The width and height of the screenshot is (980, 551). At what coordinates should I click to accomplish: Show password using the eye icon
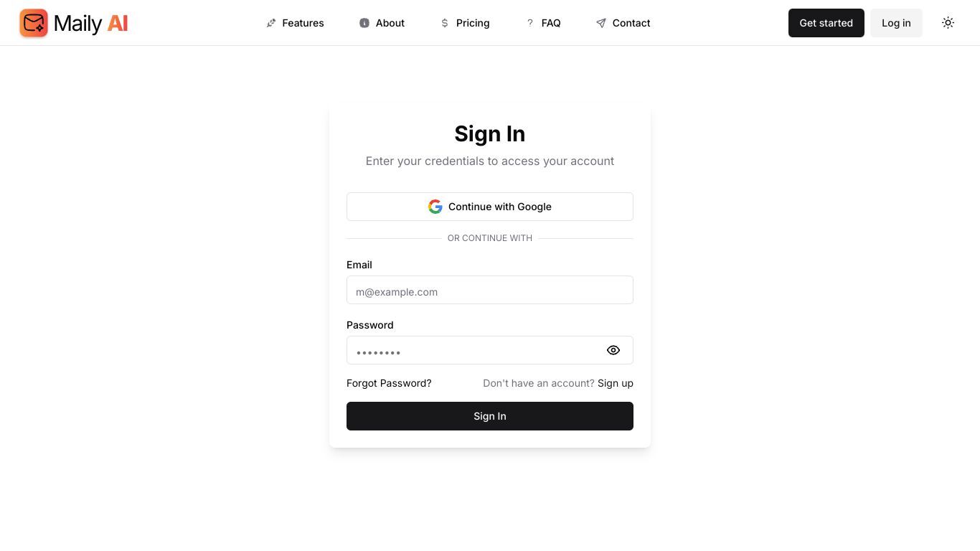(613, 350)
